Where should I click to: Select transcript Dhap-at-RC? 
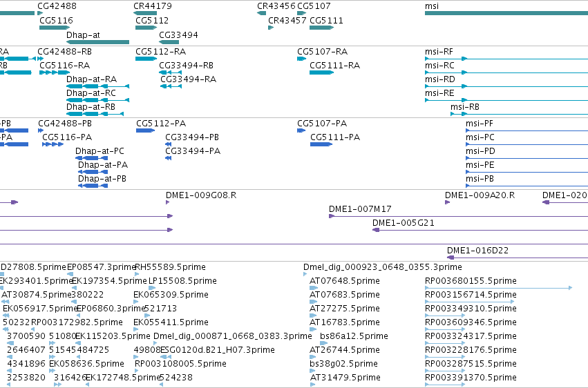[97, 100]
